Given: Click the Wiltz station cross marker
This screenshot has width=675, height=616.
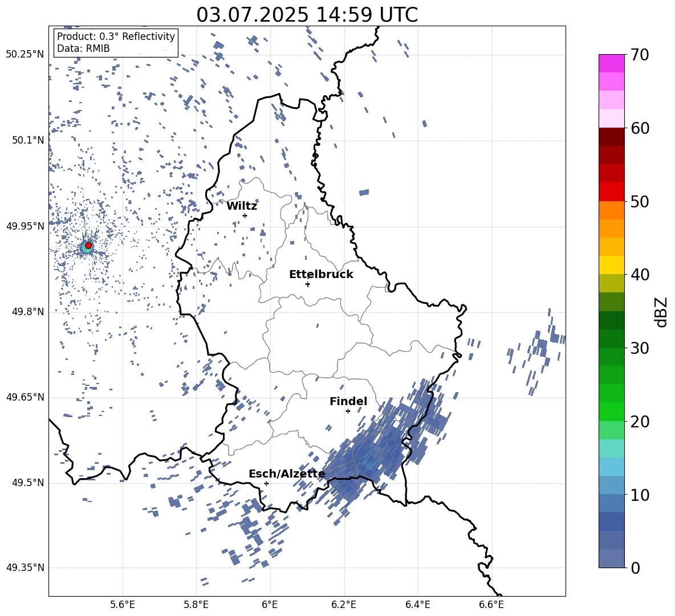Looking at the screenshot, I should pos(245,215).
